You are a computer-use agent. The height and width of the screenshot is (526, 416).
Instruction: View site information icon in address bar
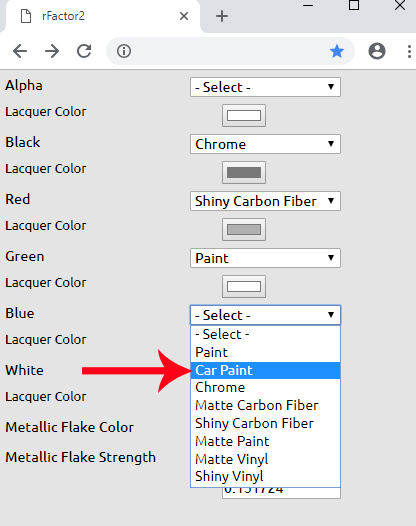(x=124, y=51)
